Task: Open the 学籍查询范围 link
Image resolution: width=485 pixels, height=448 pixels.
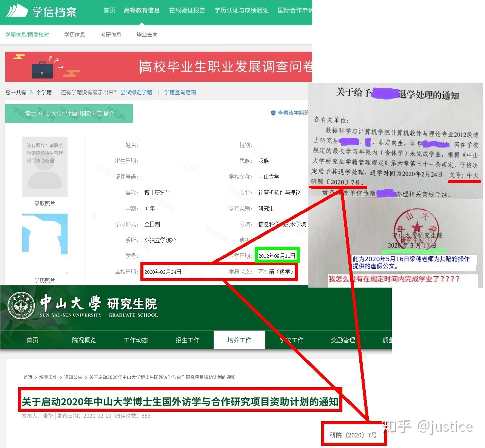Action: (180, 92)
